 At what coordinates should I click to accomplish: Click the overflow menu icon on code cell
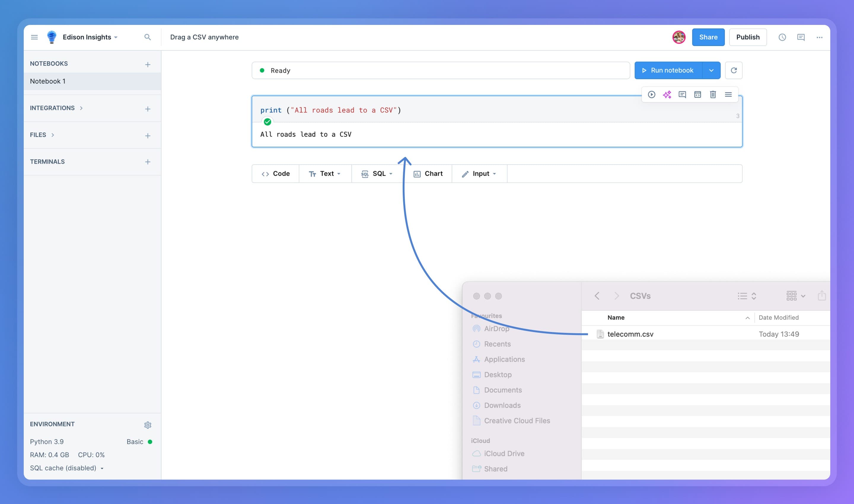728,94
